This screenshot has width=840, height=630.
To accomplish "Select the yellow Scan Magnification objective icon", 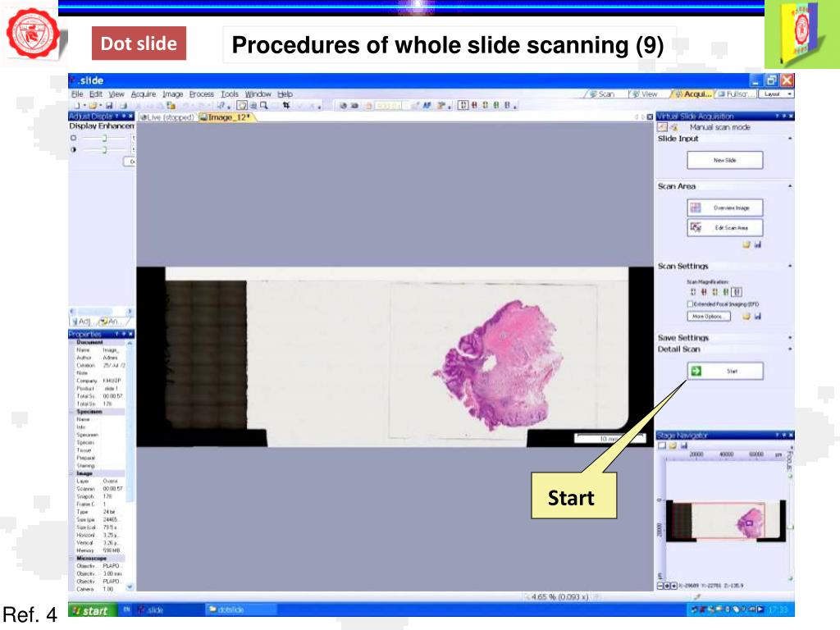I will coord(714,292).
